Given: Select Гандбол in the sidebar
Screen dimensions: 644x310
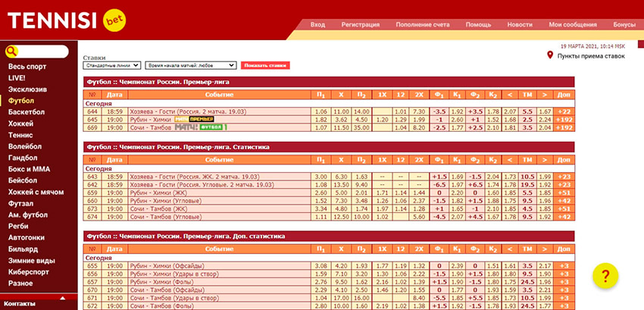Looking at the screenshot, I should 23,158.
